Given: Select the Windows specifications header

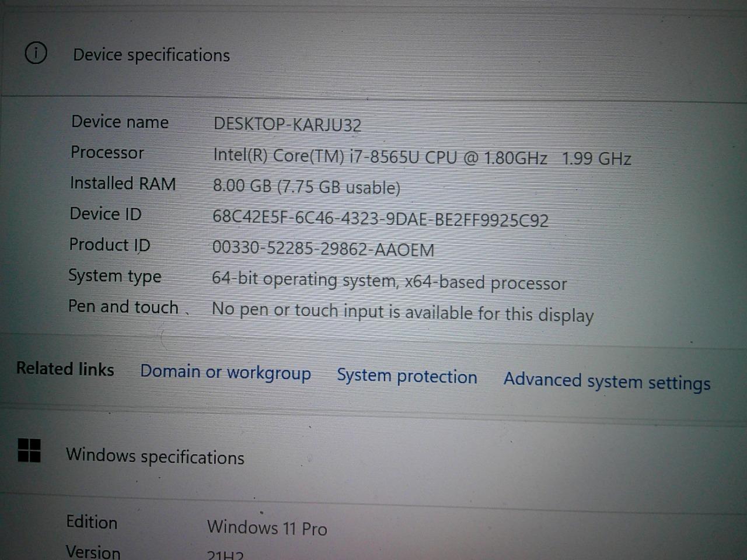Looking at the screenshot, I should 155,456.
